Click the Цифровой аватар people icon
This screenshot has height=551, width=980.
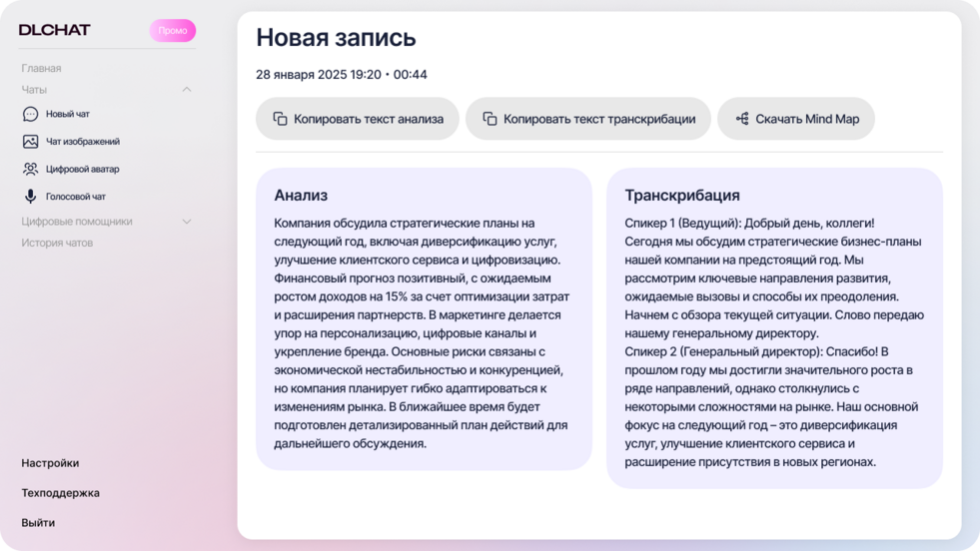click(30, 170)
